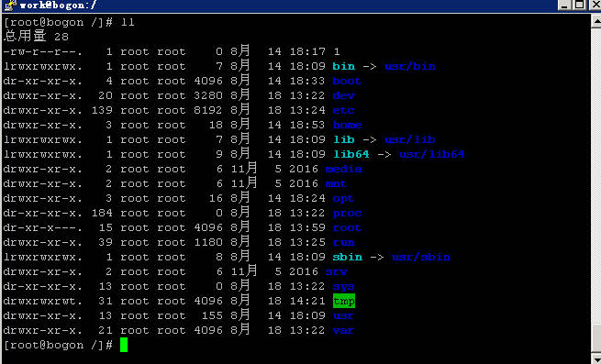601x364 pixels.
Task: Open the PuTTY icon in title bar
Action: (x=10, y=5)
